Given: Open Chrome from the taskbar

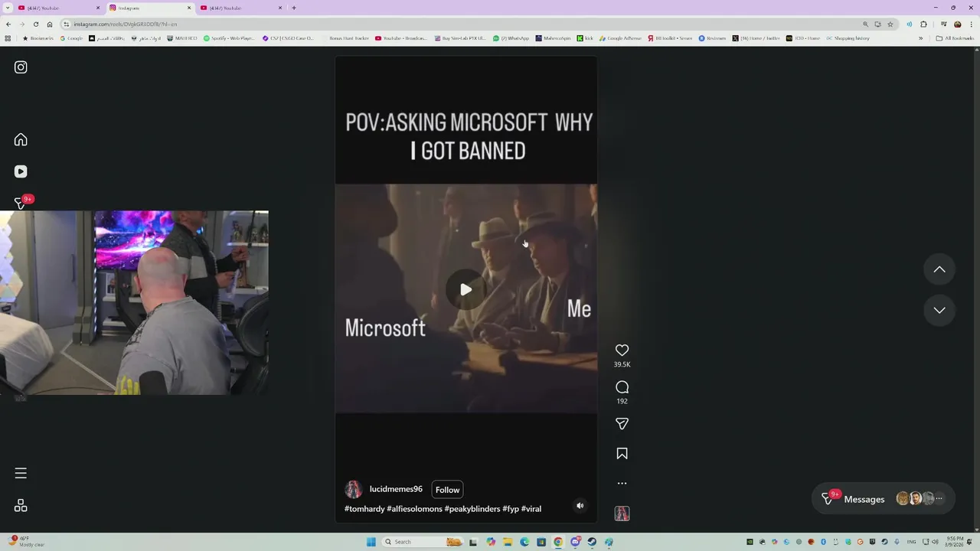Looking at the screenshot, I should point(558,542).
